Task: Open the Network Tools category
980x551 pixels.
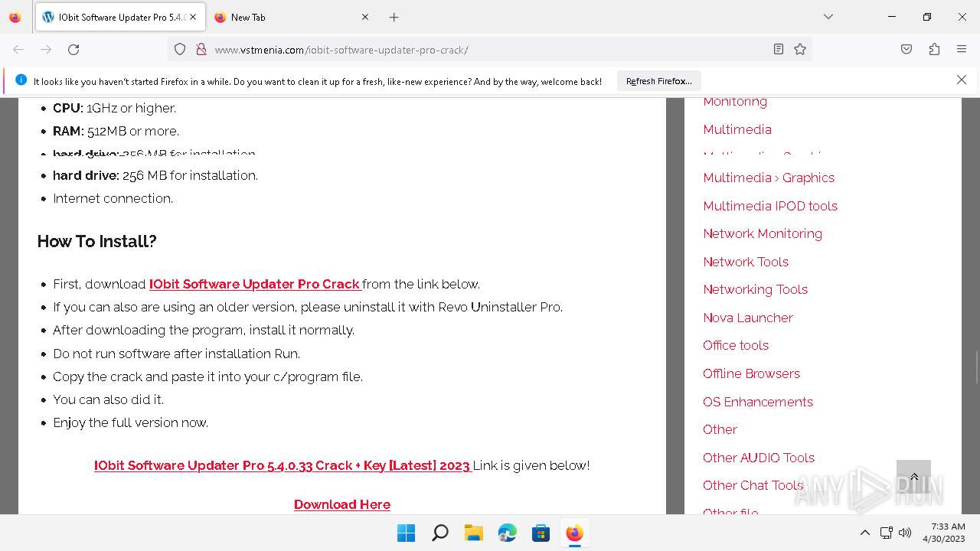Action: 746,262
